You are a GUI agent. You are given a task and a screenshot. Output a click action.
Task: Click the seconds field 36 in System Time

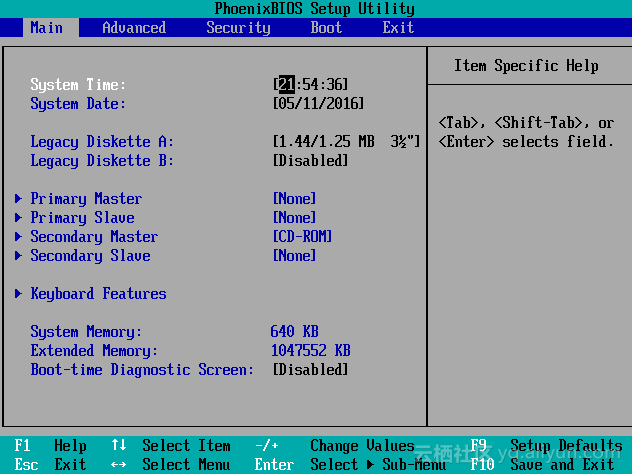tap(334, 84)
